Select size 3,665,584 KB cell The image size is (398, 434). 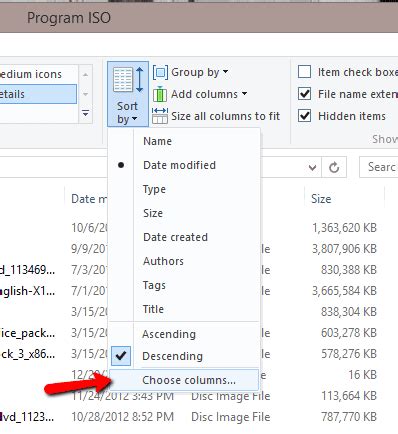click(344, 291)
